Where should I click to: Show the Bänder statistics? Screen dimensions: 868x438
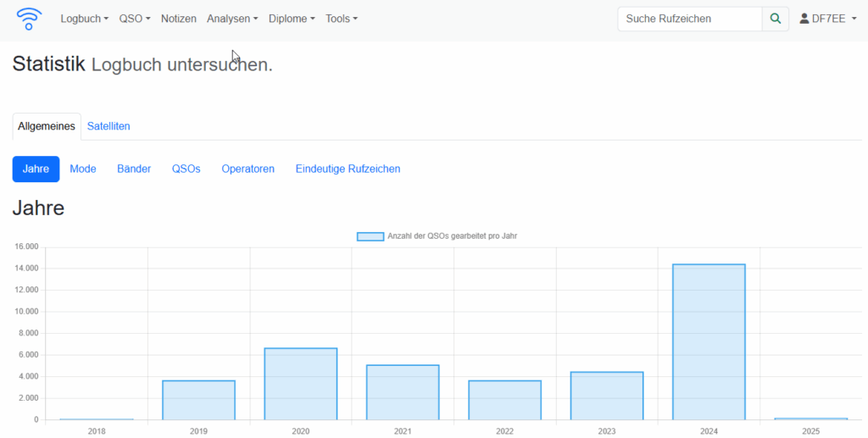pyautogui.click(x=134, y=169)
